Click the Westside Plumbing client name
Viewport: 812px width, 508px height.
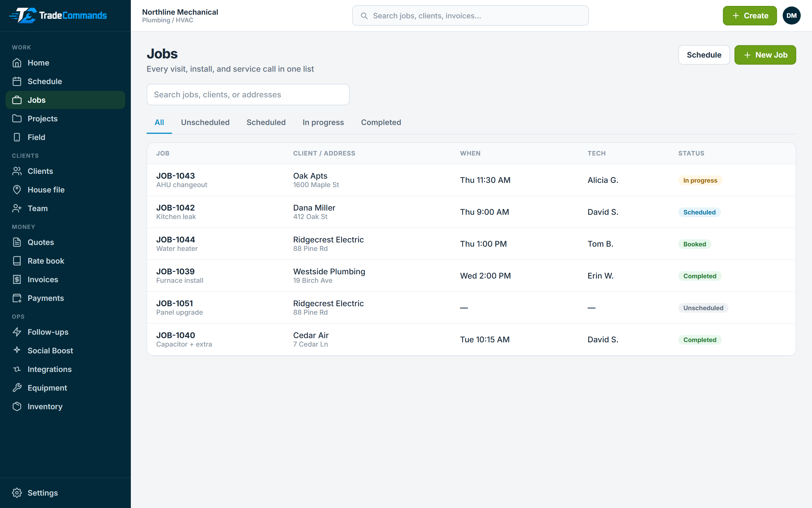tap(329, 271)
